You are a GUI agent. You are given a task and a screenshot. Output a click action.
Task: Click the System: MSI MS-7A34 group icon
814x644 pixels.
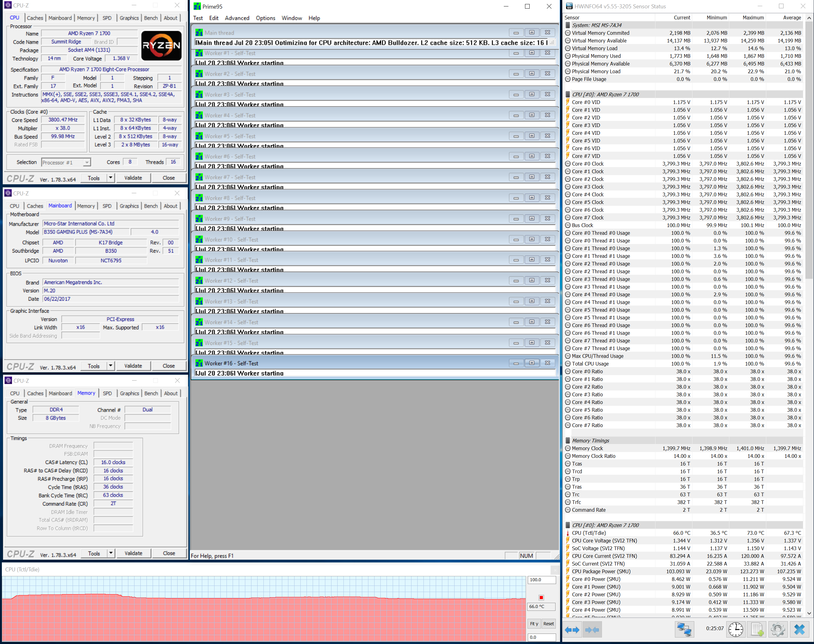tap(568, 25)
